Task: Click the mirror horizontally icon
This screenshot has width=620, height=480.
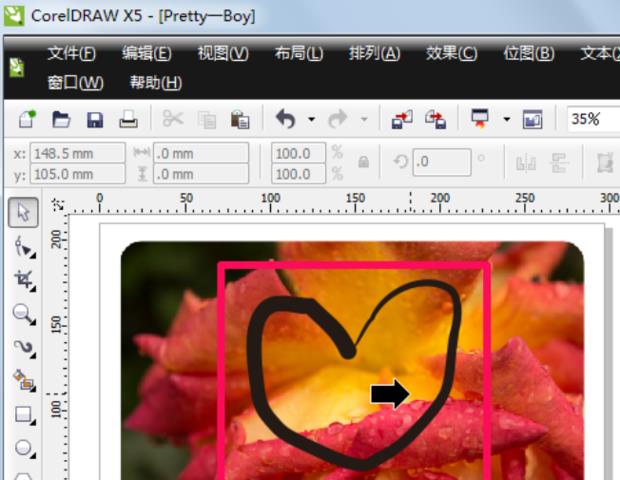Action: coord(526,163)
